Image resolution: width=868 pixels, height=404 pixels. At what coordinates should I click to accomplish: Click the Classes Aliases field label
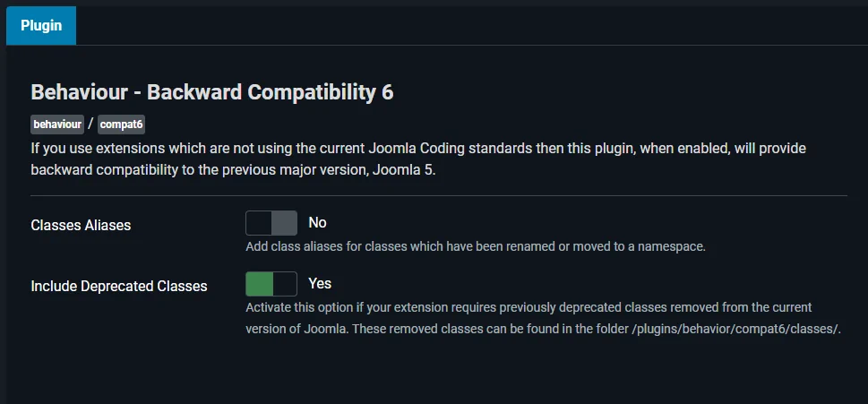81,225
